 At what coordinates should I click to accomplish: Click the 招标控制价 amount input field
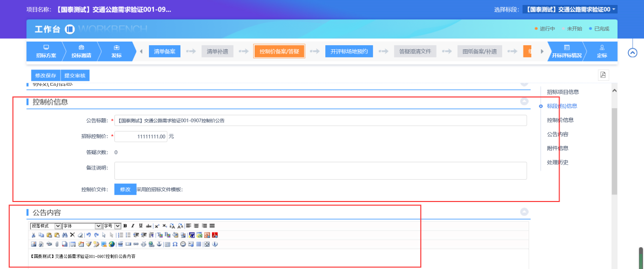click(141, 137)
